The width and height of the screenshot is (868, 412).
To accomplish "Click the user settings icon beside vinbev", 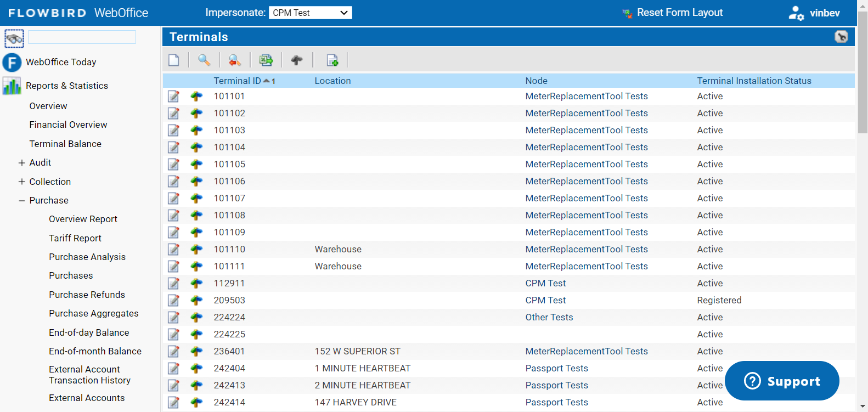I will click(x=796, y=13).
